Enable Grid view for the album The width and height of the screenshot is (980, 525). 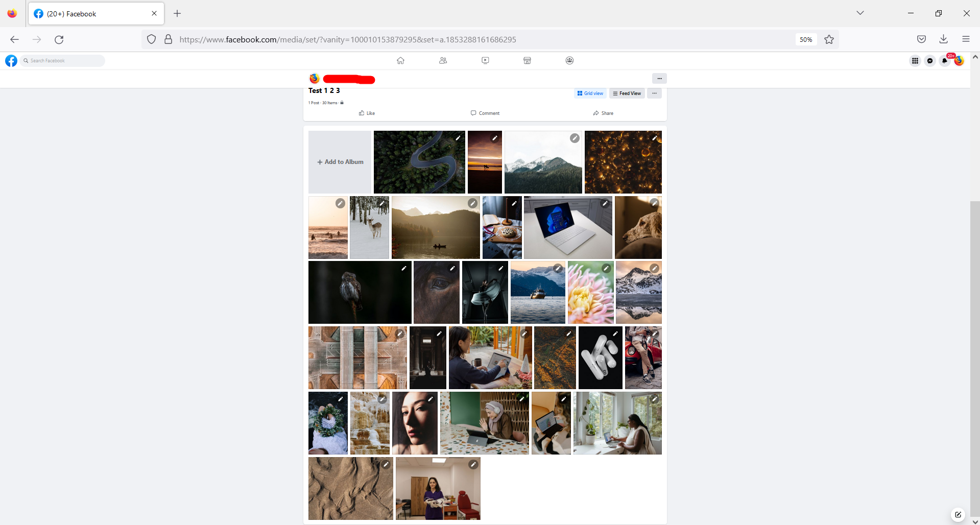point(590,93)
